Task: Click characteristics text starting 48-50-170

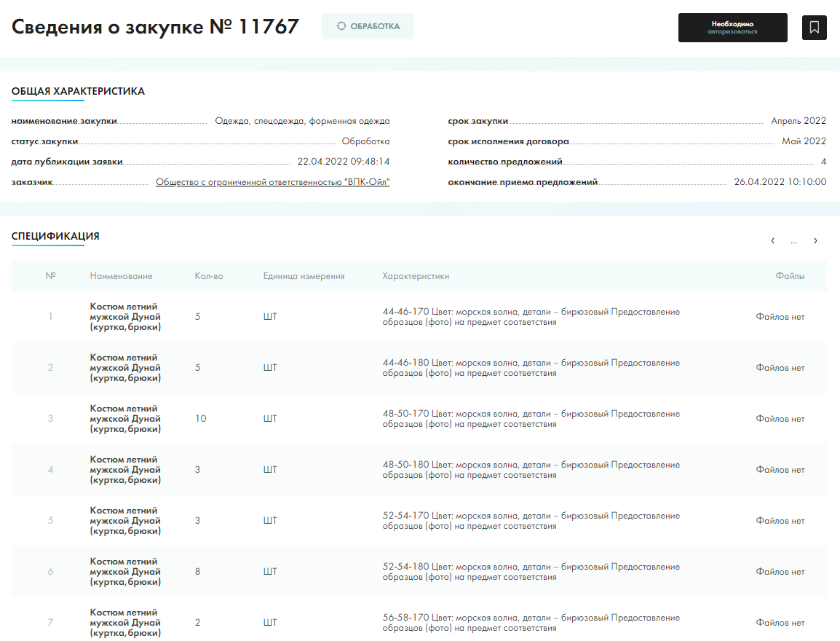Action: (x=531, y=419)
